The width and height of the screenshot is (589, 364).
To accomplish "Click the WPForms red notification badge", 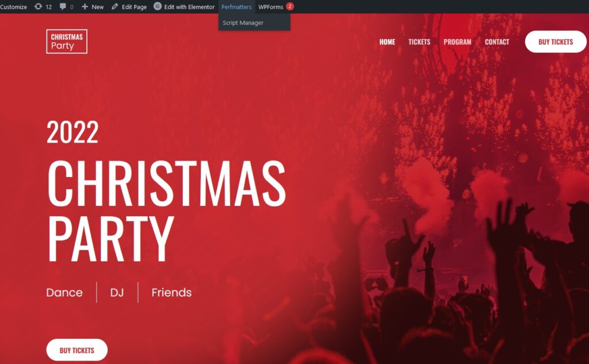I will pyautogui.click(x=290, y=6).
